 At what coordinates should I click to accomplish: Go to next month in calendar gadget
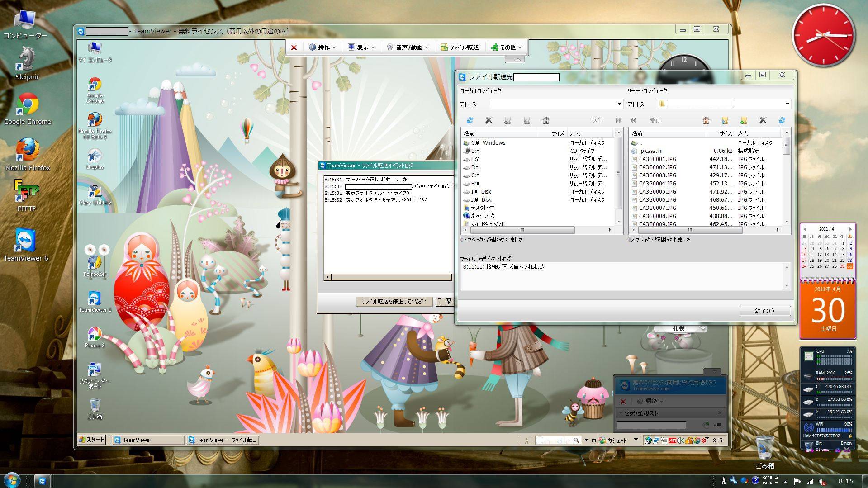(x=850, y=229)
